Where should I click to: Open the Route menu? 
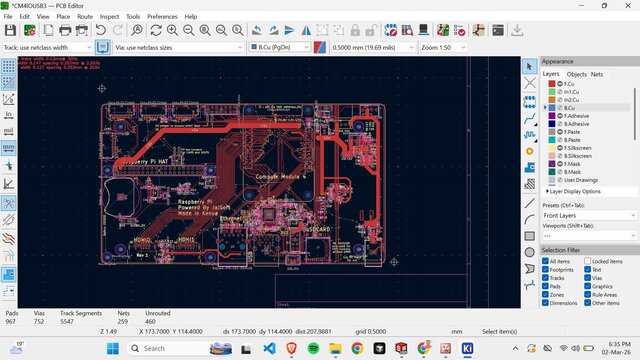85,16
